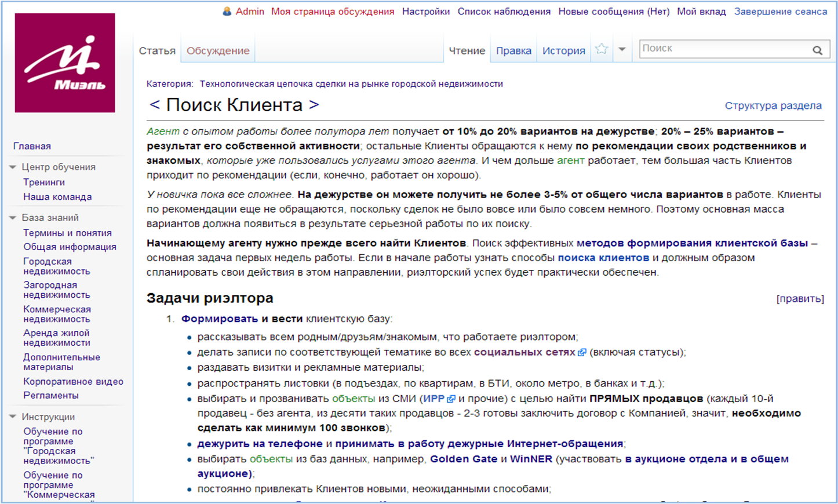Open Структура раздела link
This screenshot has height=504, width=838.
pos(773,105)
